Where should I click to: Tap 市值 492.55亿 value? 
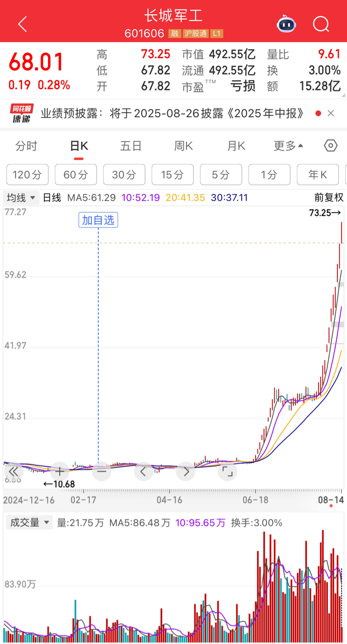pos(232,55)
